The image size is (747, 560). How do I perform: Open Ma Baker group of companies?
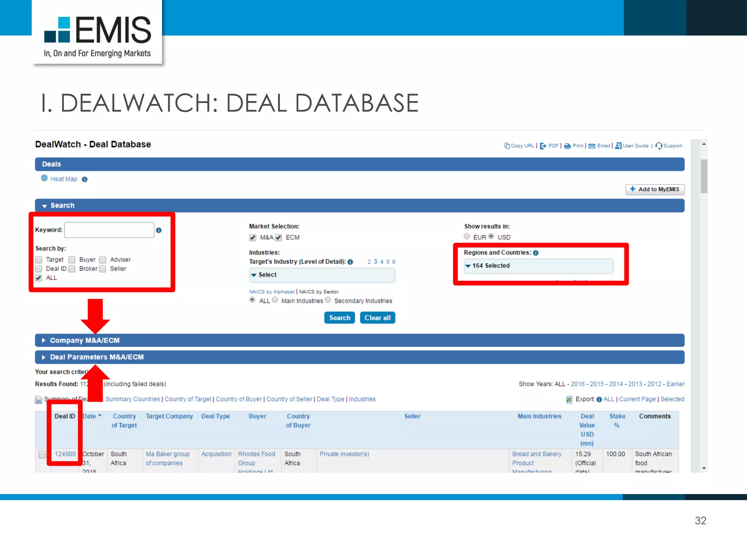pos(168,459)
